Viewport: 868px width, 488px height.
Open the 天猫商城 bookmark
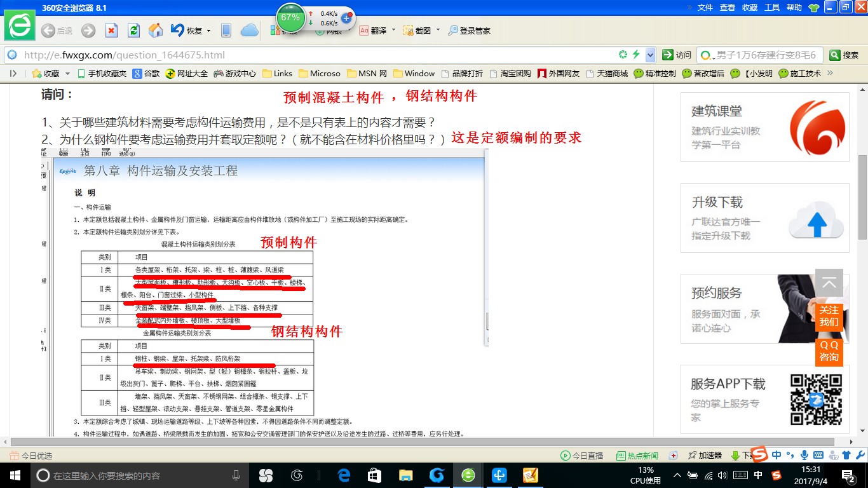607,73
